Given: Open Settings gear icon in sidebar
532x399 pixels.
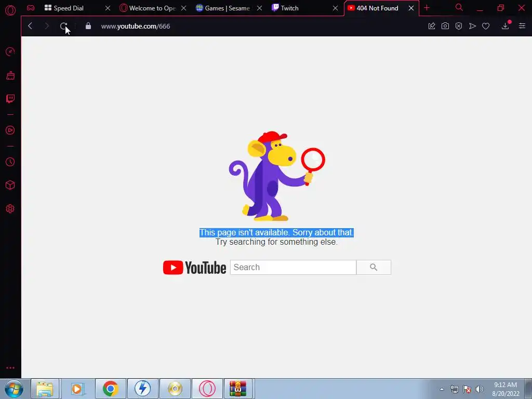Looking at the screenshot, I should pyautogui.click(x=10, y=209).
